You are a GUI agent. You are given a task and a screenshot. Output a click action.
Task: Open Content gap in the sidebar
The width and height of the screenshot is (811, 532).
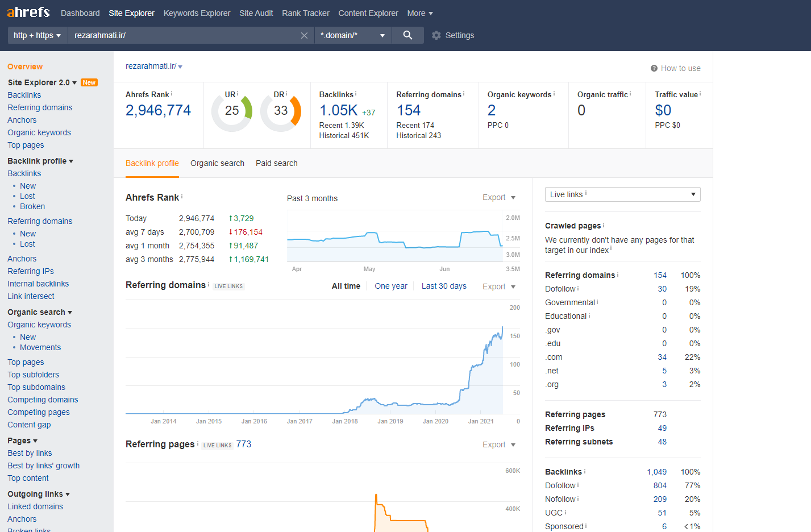tap(29, 425)
